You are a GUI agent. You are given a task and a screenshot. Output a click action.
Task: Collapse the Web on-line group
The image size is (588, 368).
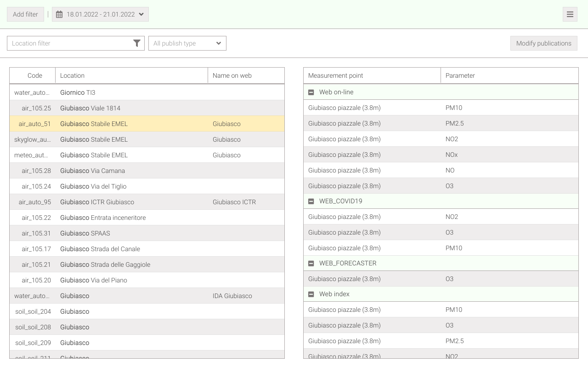[311, 92]
